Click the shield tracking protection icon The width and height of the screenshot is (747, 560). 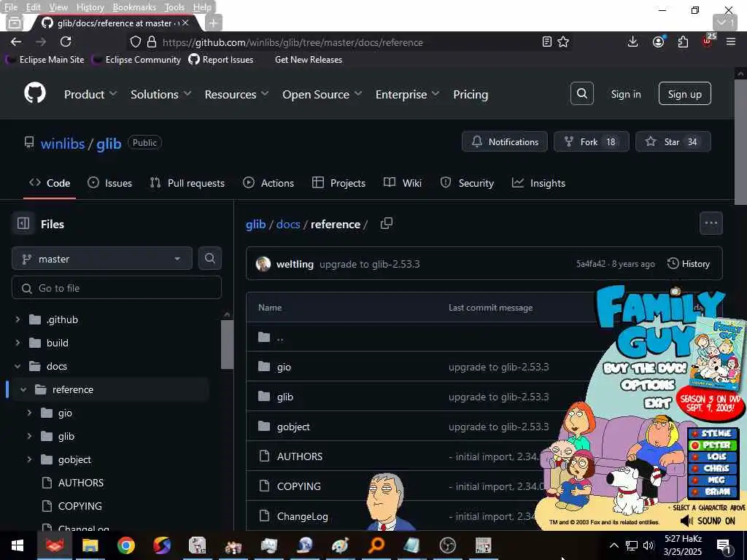(x=136, y=42)
